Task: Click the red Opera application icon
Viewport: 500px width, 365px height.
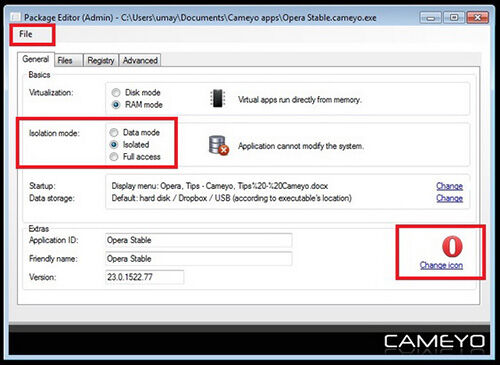Action: tap(452, 246)
